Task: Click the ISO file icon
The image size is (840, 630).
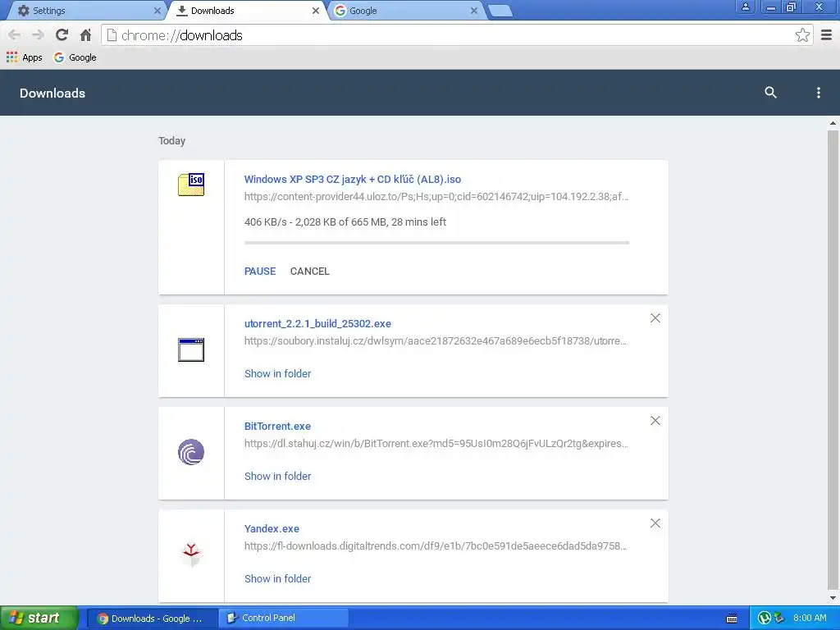Action: coord(191,185)
